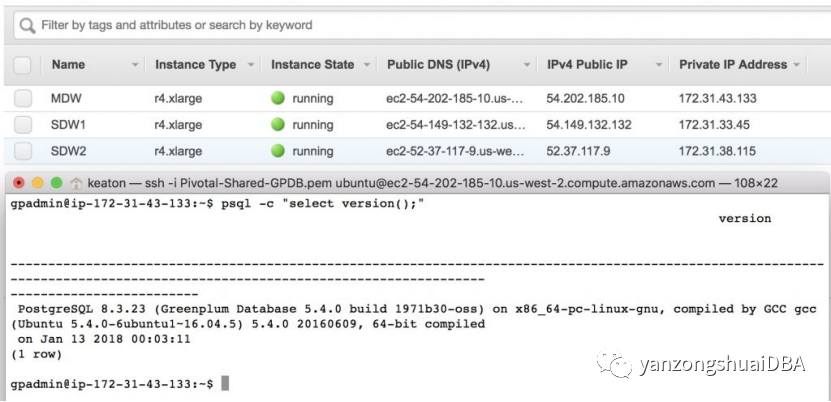
Task: Zoom the terminal with the green button
Action: tap(55, 183)
